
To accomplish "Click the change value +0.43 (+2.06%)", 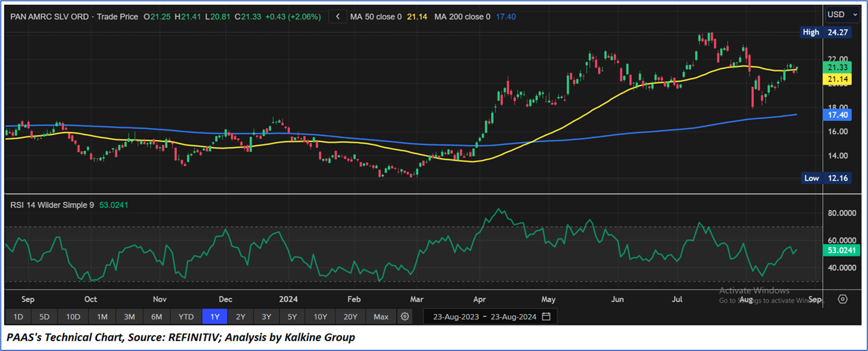I will tap(293, 17).
